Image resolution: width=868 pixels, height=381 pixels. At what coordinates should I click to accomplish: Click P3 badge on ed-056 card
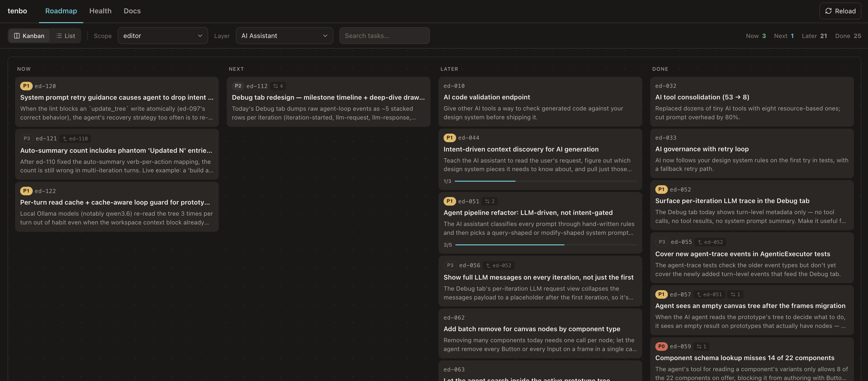pos(450,265)
